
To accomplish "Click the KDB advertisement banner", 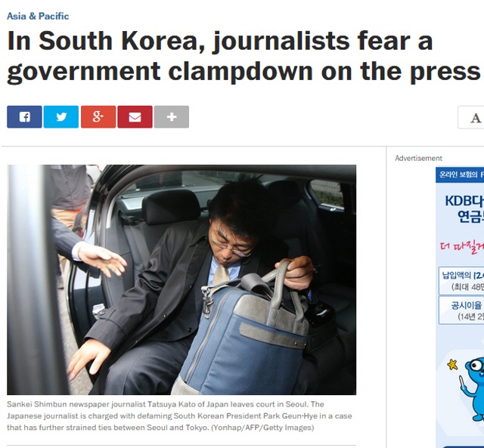I will pos(460,307).
